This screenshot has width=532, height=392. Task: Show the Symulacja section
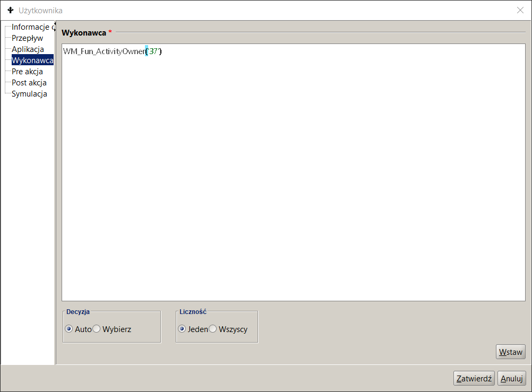(29, 94)
